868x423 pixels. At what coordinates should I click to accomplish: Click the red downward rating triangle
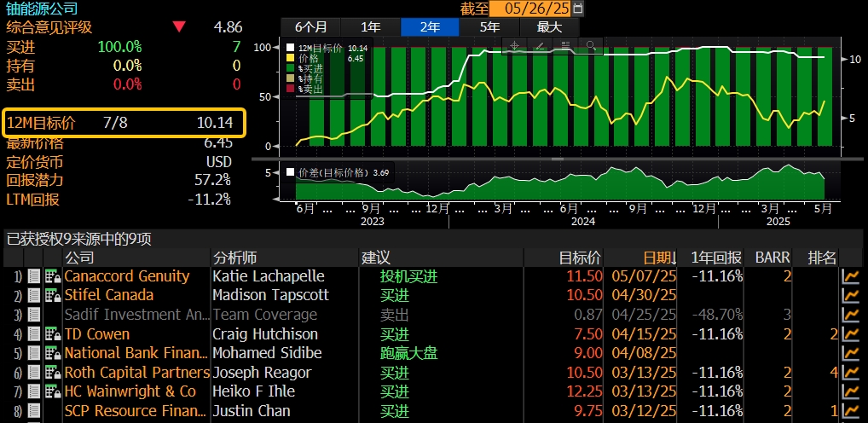tap(179, 26)
